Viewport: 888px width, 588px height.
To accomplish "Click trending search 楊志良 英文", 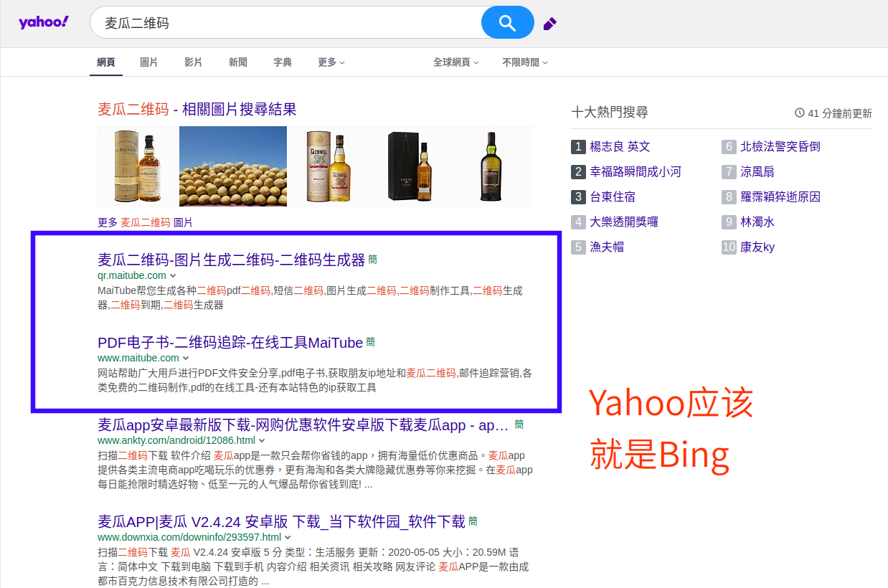I will click(x=620, y=147).
